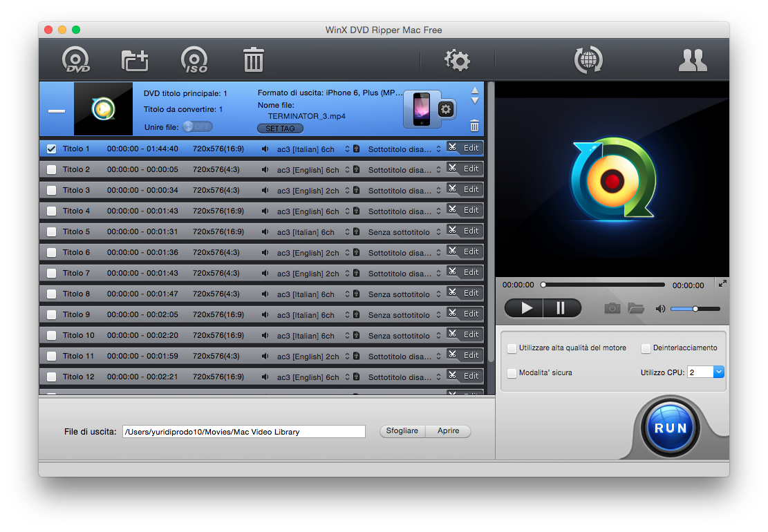Click the iPhone device profile image
The height and width of the screenshot is (532, 768).
pos(421,109)
